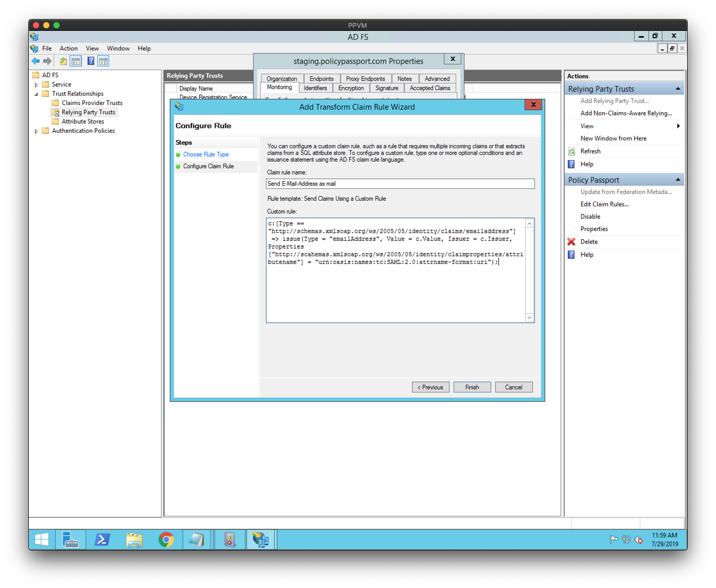This screenshot has height=588, width=716.
Task: Click the blue Help question mark toolbar icon
Action: [x=91, y=61]
